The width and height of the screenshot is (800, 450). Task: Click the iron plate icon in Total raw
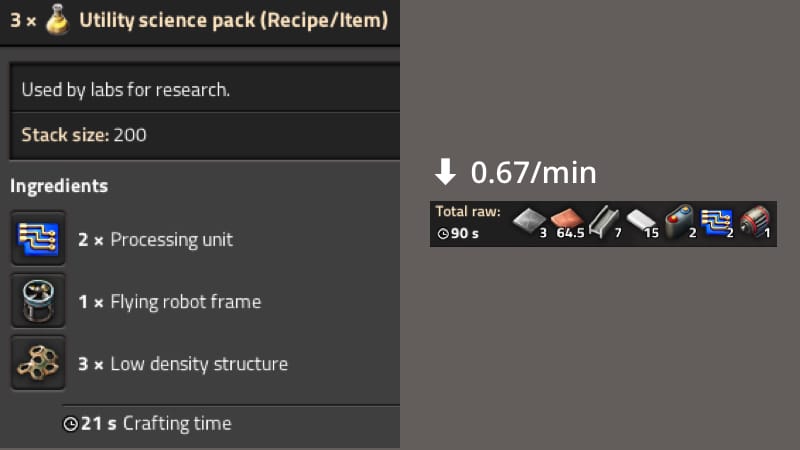(x=527, y=223)
